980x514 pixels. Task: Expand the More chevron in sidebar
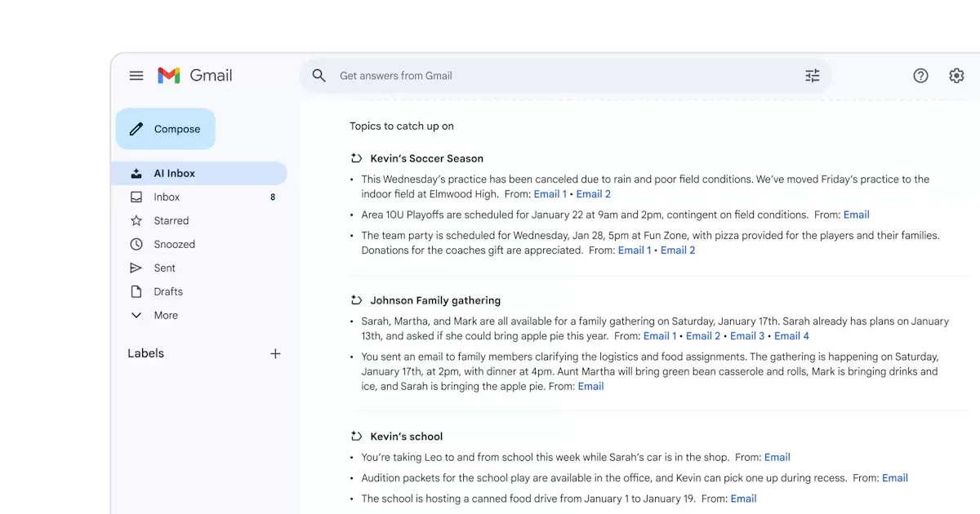click(x=136, y=316)
